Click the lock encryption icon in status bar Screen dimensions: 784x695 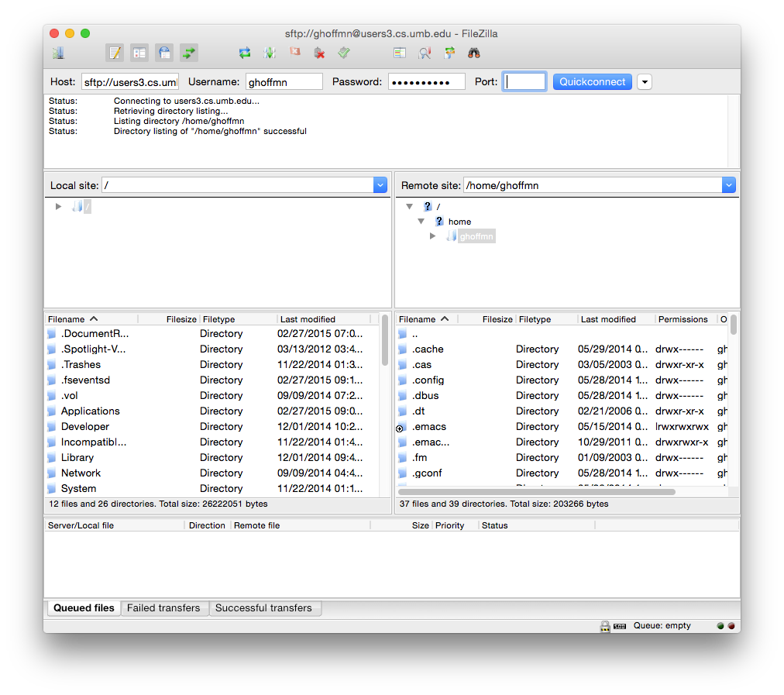[x=605, y=626]
